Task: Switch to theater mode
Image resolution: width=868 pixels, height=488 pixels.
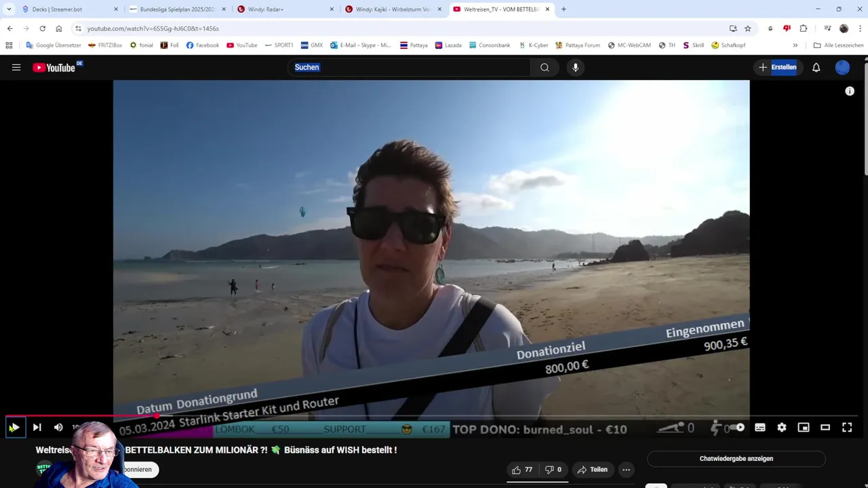Action: point(825,427)
